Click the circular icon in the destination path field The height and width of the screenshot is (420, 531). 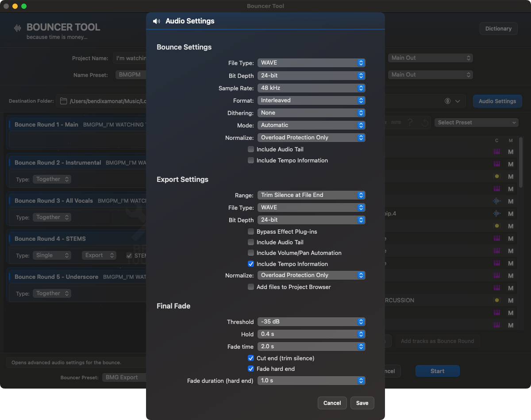click(447, 101)
